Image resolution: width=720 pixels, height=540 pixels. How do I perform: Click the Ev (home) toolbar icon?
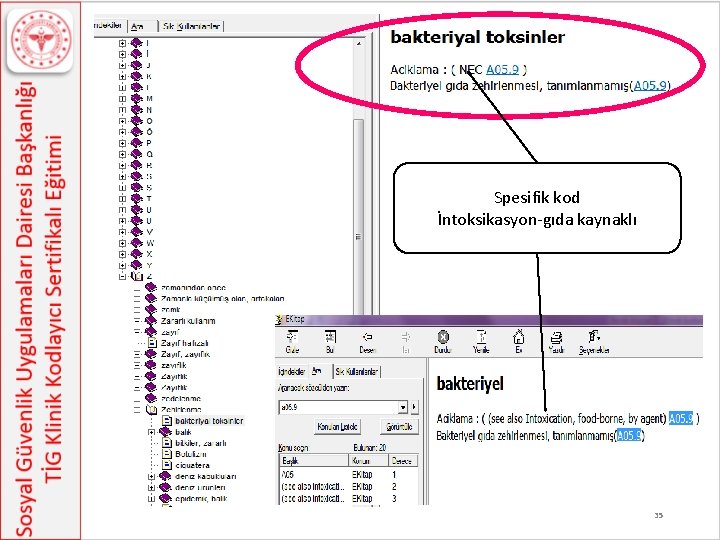pos(518,338)
